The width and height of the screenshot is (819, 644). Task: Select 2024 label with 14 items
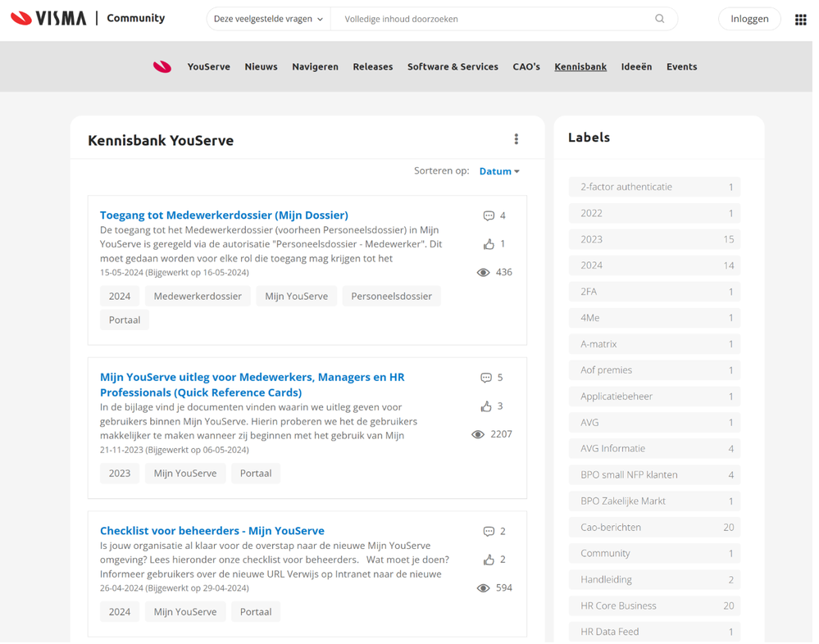click(x=654, y=265)
